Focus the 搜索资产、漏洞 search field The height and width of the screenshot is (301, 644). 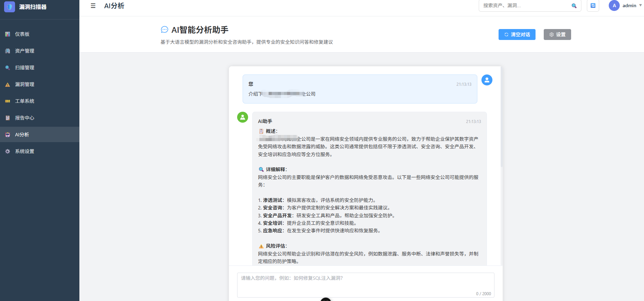tap(525, 6)
